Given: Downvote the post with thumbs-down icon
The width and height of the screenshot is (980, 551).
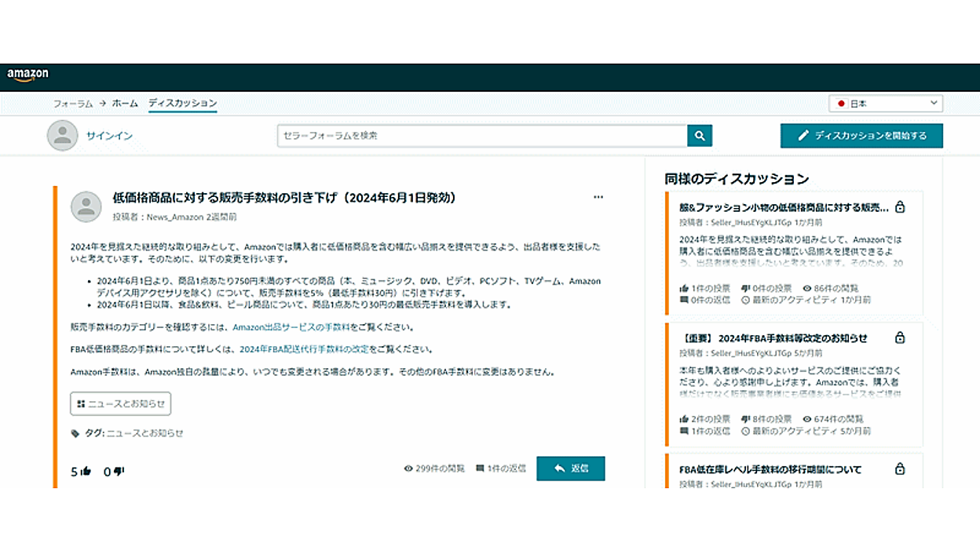Looking at the screenshot, I should point(119,472).
